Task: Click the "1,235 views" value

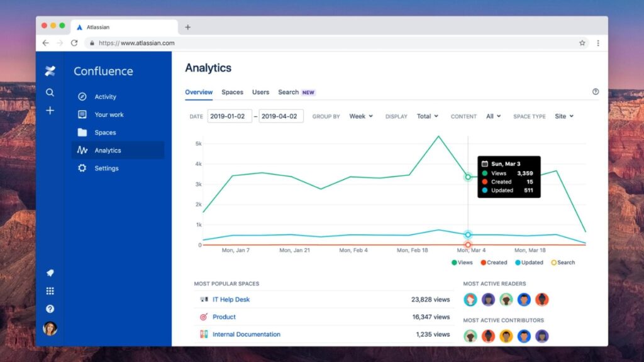Action: pyautogui.click(x=433, y=334)
